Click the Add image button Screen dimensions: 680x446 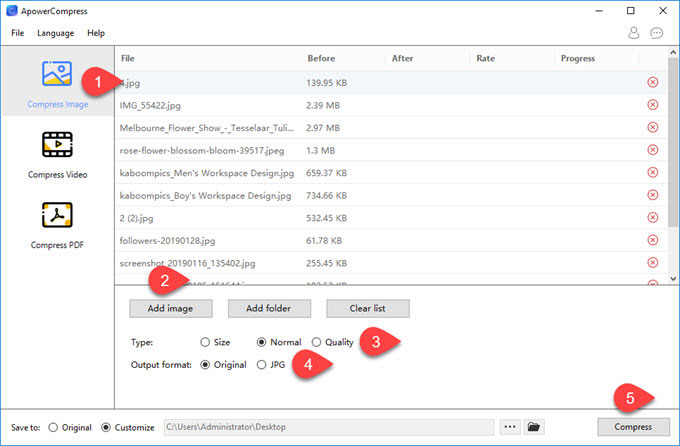tap(171, 308)
